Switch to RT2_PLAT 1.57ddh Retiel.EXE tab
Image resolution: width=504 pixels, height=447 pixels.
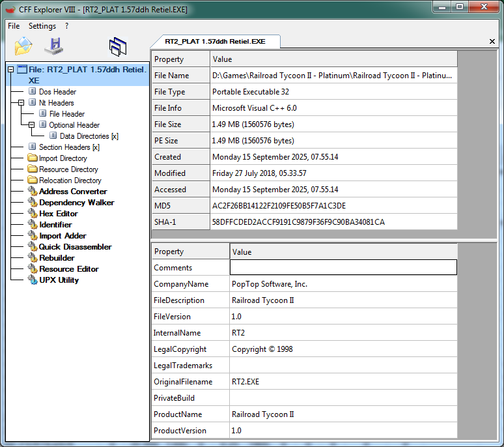[215, 41]
